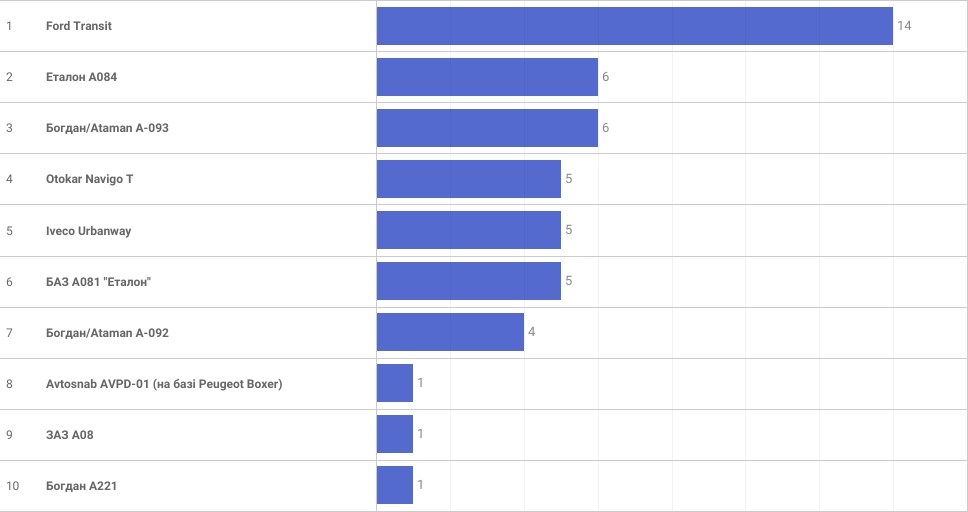Click rank number 10 in the list
Screen dimensions: 968x512
(12, 486)
